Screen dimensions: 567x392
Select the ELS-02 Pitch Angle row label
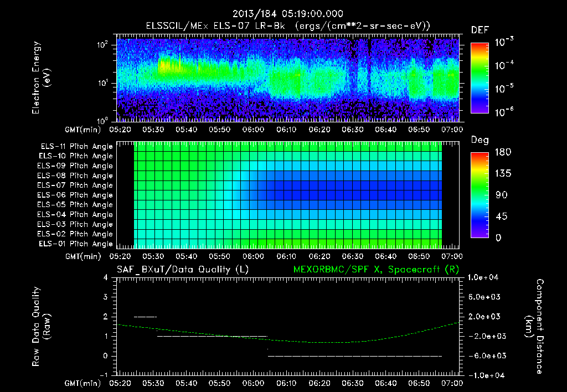click(x=75, y=234)
